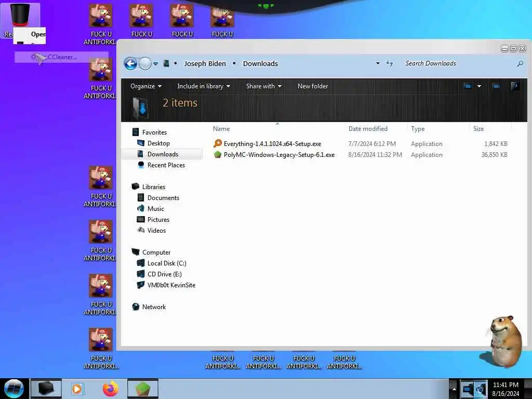Image resolution: width=532 pixels, height=399 pixels.
Task: Choose Open in the context menu
Action: pos(38,34)
